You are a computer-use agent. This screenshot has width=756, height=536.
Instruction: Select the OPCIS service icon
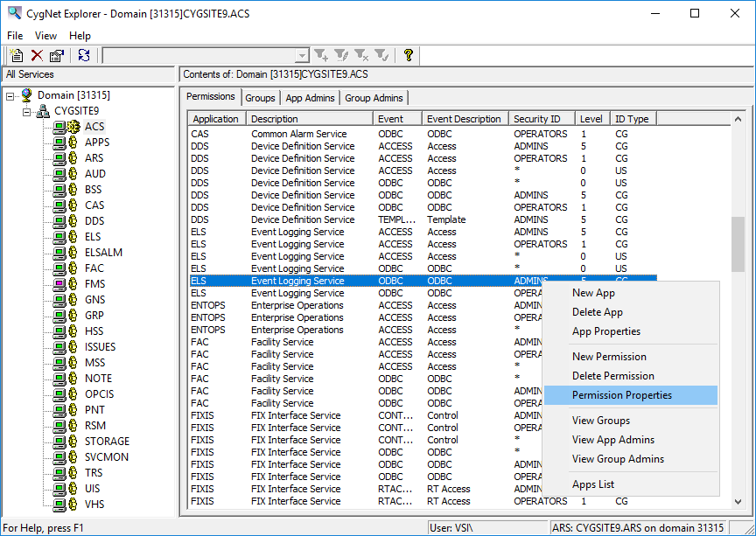pyautogui.click(x=65, y=394)
